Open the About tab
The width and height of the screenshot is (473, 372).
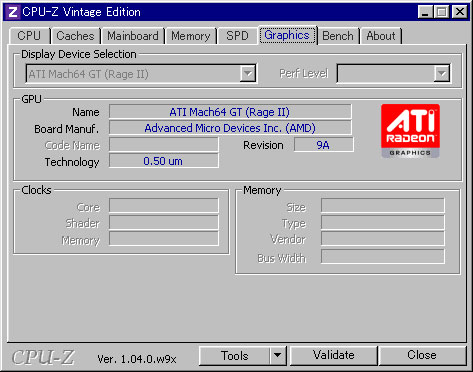tap(381, 36)
